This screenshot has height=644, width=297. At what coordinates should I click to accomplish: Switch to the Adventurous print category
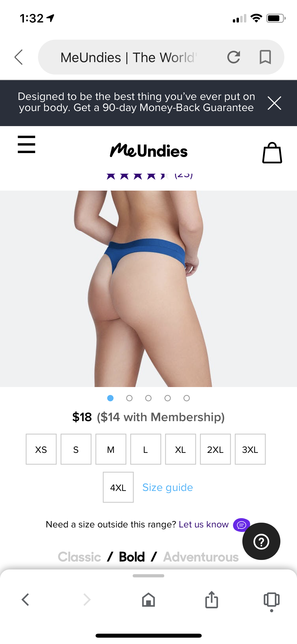[201, 557]
